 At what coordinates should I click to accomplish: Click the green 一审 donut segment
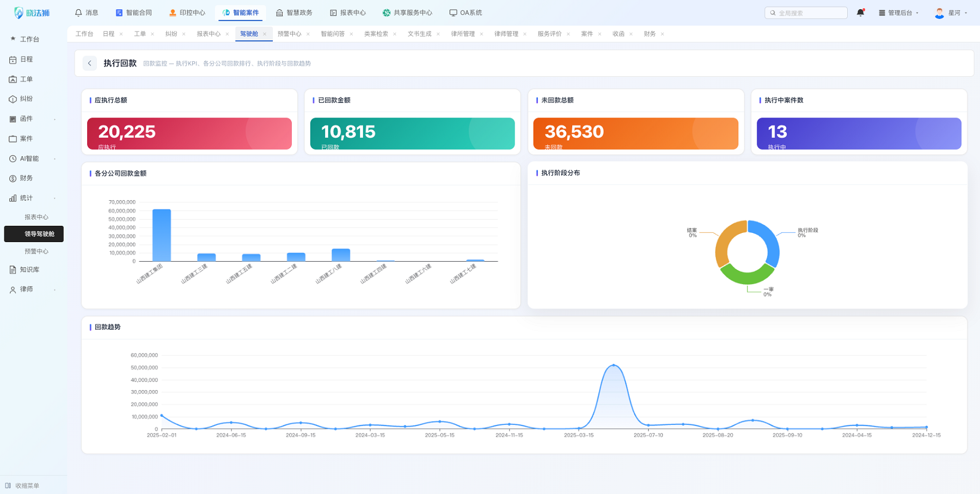tap(747, 275)
